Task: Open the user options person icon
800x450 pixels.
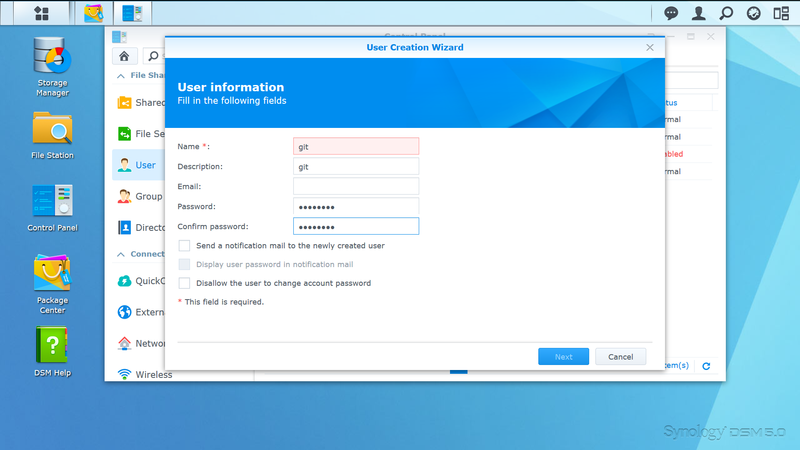Action: 698,13
